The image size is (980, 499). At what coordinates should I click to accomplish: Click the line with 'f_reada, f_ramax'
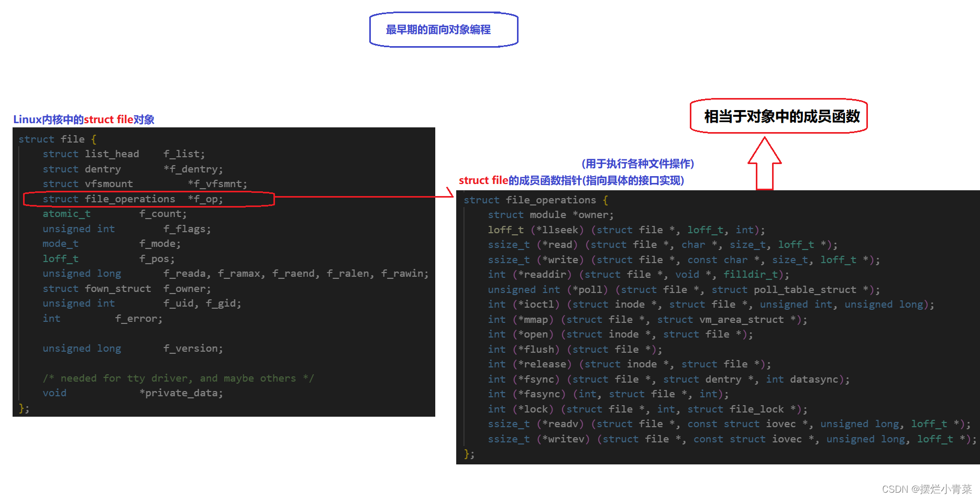click(x=236, y=274)
